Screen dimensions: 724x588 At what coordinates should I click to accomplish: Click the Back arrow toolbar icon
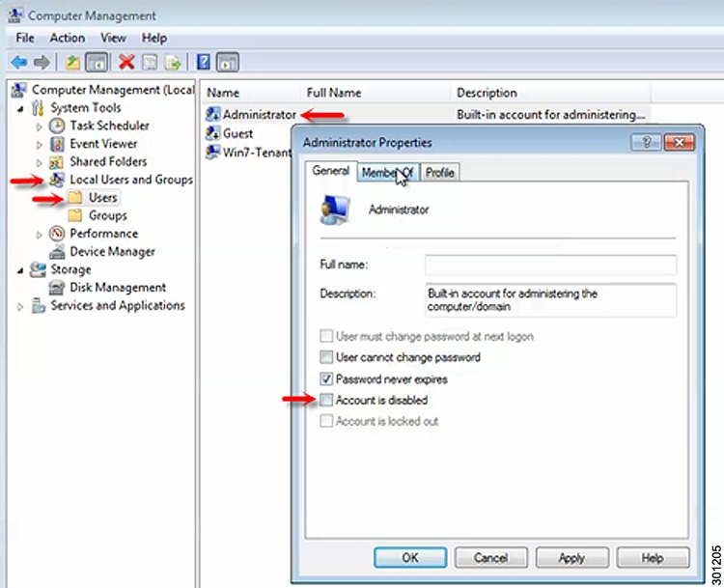pyautogui.click(x=19, y=62)
